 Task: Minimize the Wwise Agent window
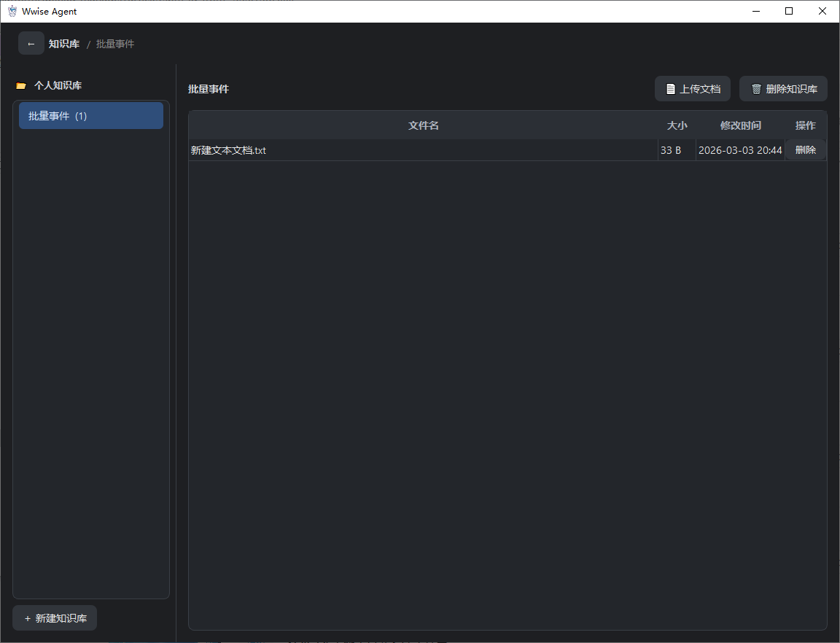(x=755, y=11)
